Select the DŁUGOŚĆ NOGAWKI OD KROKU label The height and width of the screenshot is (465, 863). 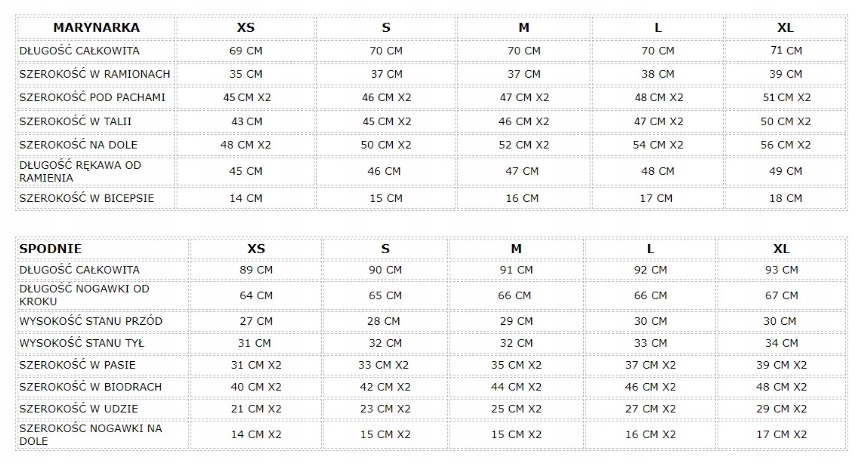(x=84, y=295)
